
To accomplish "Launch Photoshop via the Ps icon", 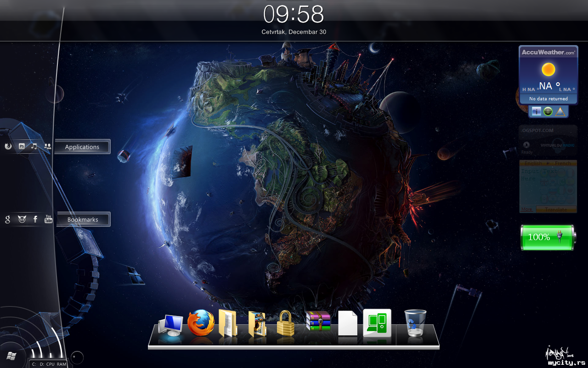I will (22, 146).
